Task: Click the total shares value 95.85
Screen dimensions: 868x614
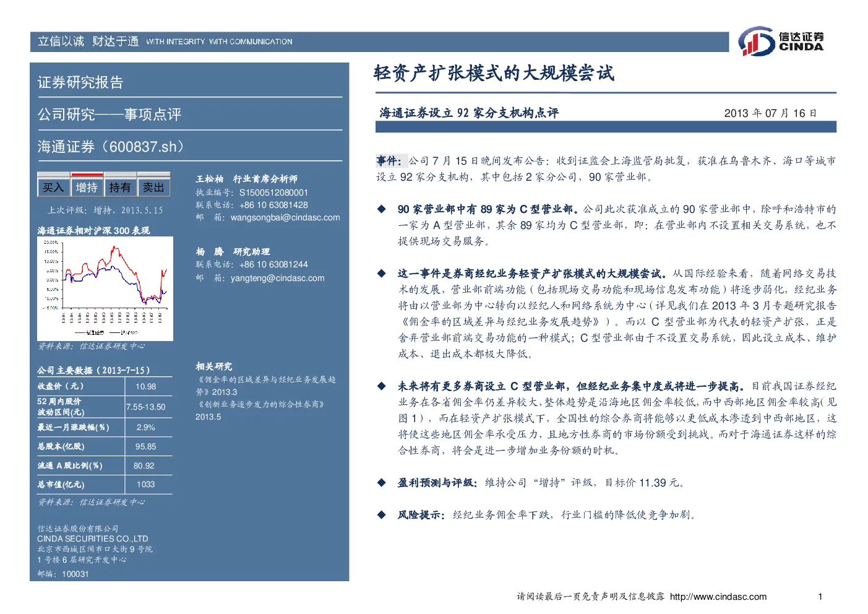Action: pos(146,446)
